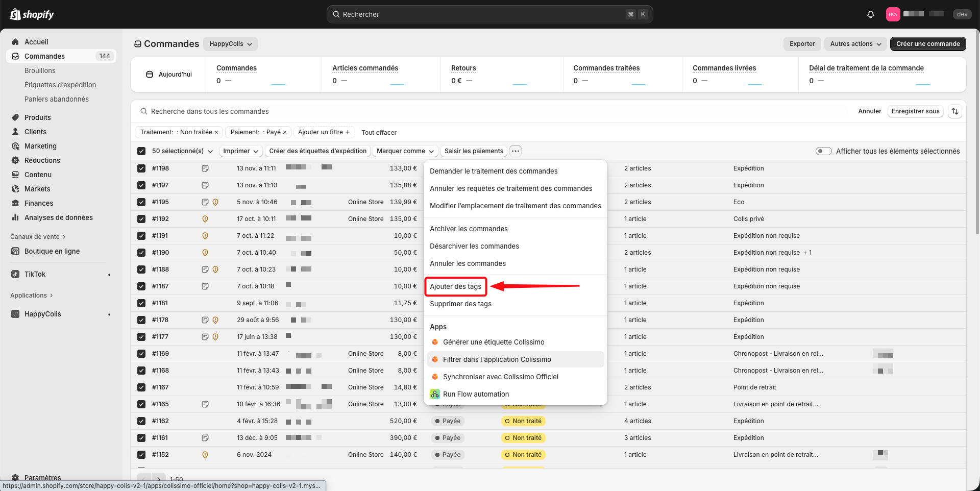
Task: Click the notifications bell icon
Action: [x=871, y=14]
